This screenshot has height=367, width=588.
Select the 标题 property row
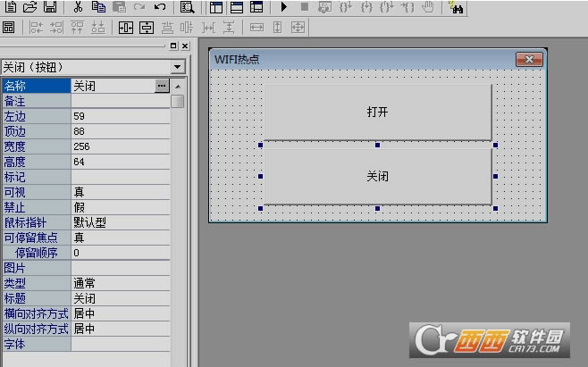tap(86, 298)
